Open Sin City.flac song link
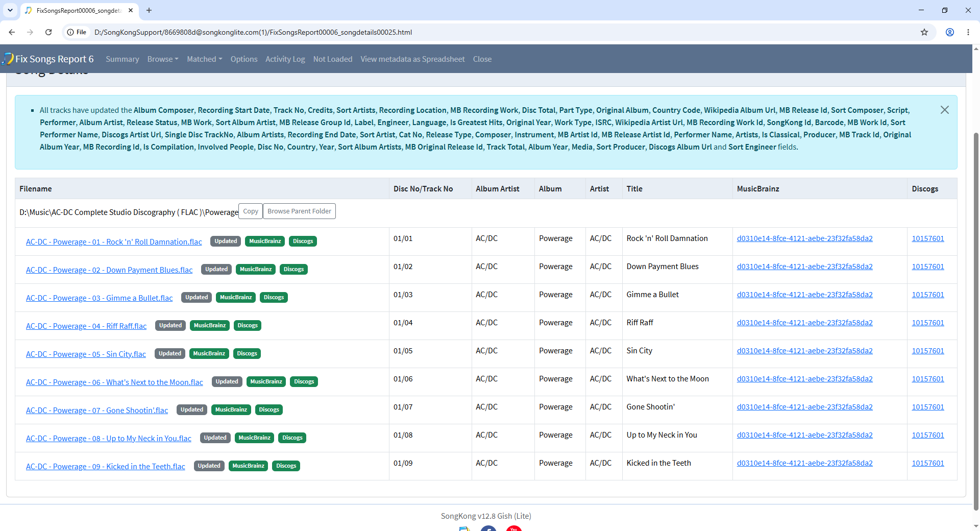Screen dimensions: 980x531 coord(86,354)
